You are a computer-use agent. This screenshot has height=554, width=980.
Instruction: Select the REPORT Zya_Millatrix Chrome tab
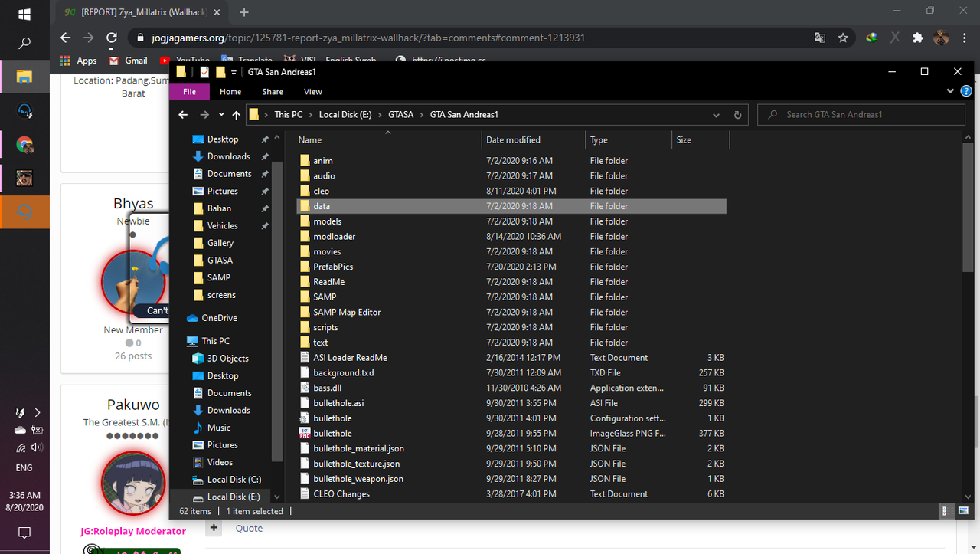pyautogui.click(x=142, y=12)
